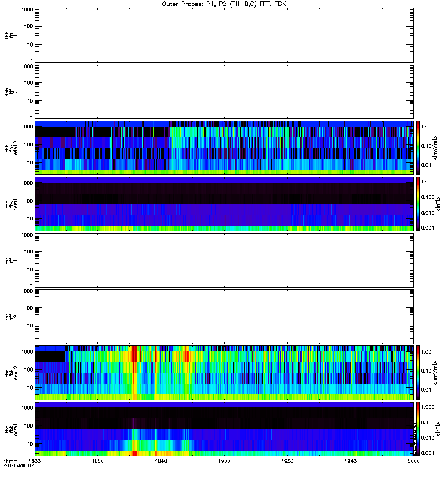Click inside the empty thc fff 2 panel

225,317
